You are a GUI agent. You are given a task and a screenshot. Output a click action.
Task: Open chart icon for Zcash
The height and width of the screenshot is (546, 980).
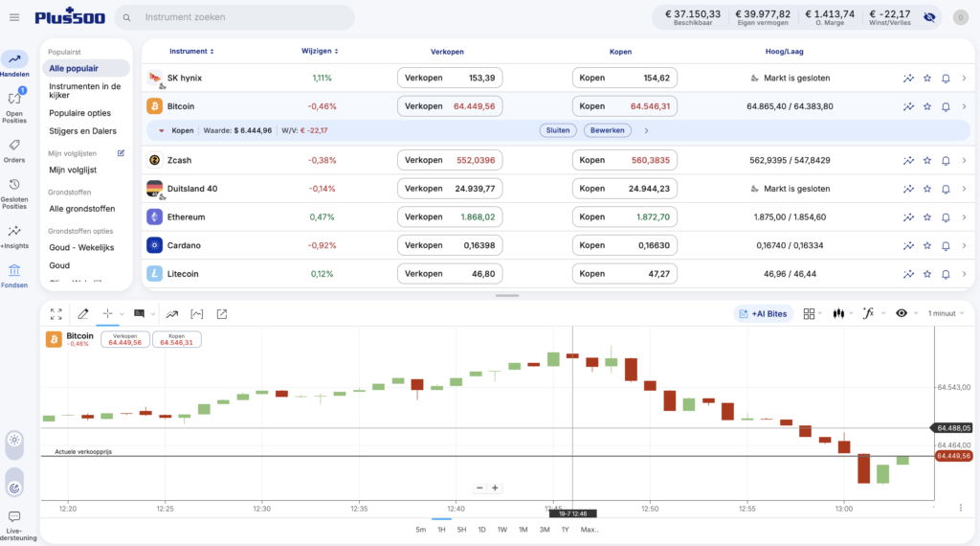pyautogui.click(x=908, y=161)
